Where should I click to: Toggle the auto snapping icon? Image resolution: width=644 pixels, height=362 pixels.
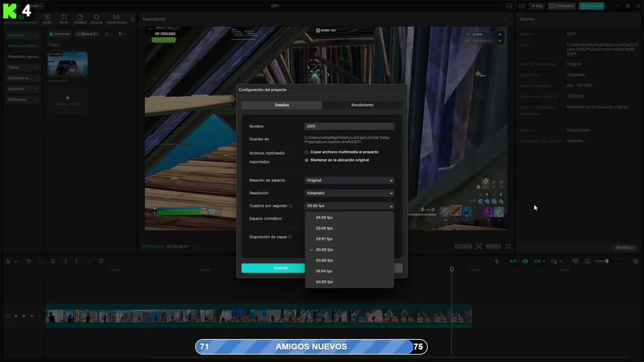click(525, 261)
